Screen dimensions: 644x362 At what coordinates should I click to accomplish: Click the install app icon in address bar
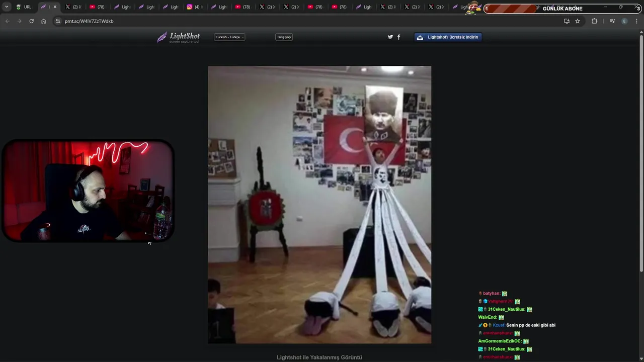[x=567, y=21]
